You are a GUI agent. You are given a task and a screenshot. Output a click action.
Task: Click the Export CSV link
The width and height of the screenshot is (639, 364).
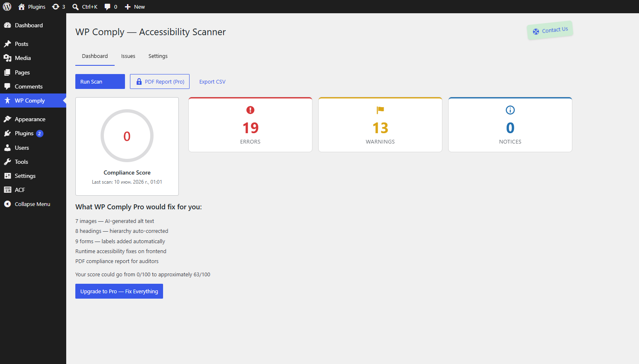(x=212, y=82)
